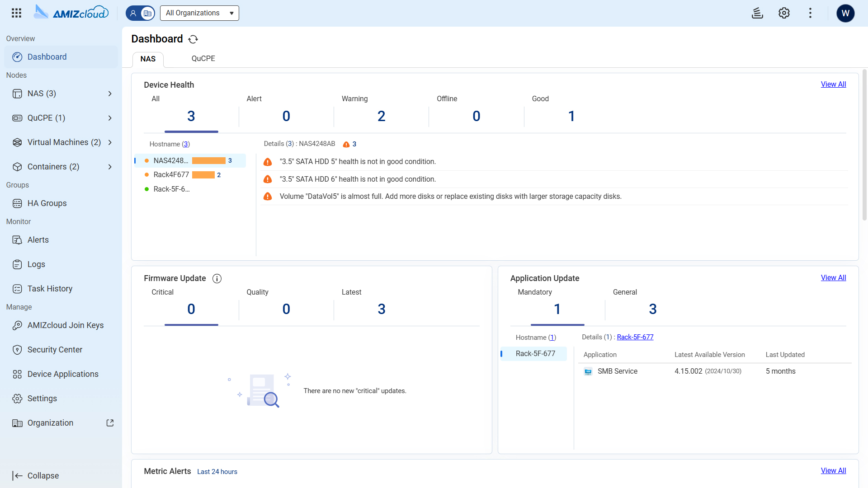Open the All Organizations dropdown
Image resolution: width=868 pixels, height=488 pixels.
199,13
